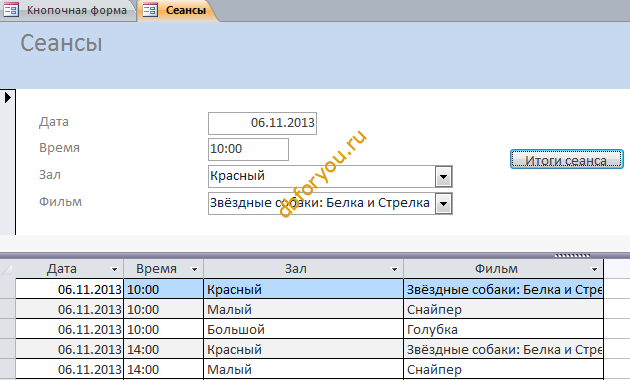This screenshot has height=380, width=630.
Task: Click the record selector arrow of the form
Action: click(8, 98)
